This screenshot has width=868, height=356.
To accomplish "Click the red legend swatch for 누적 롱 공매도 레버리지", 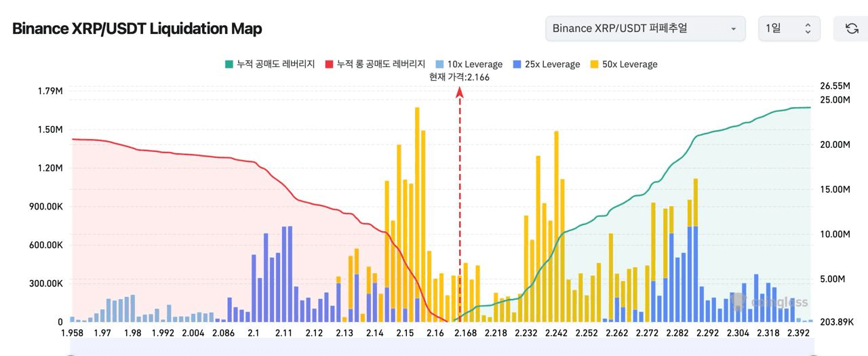I will point(330,64).
